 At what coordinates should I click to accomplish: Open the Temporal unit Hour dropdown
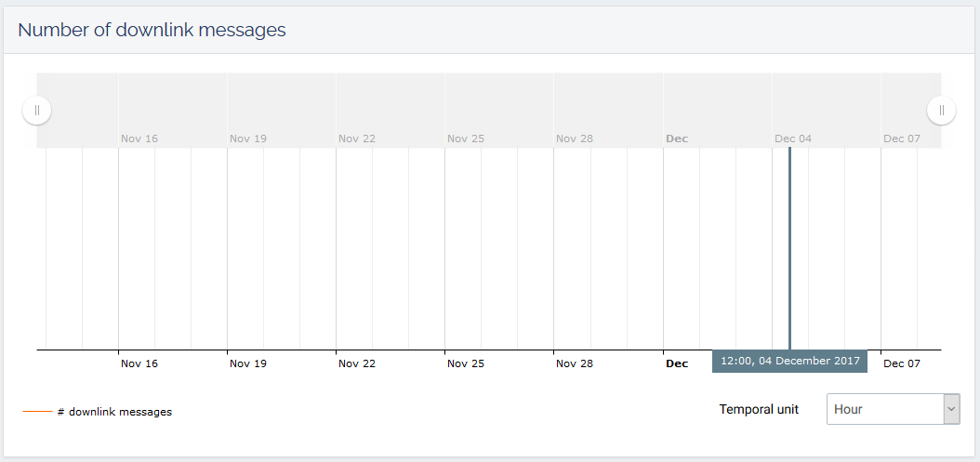pos(884,409)
